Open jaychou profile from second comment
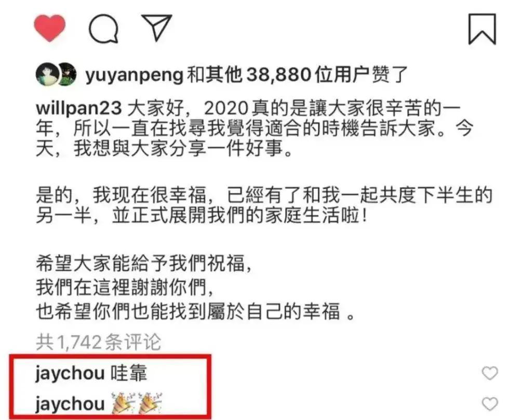Image resolution: width=521 pixels, height=420 pixels. pyautogui.click(x=70, y=404)
